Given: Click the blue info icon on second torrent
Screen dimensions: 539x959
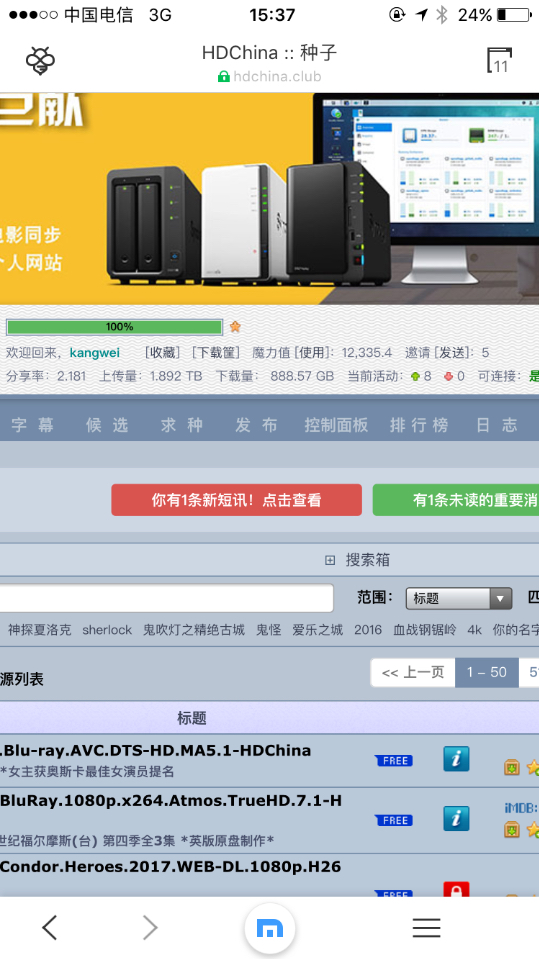Looking at the screenshot, I should [x=456, y=818].
